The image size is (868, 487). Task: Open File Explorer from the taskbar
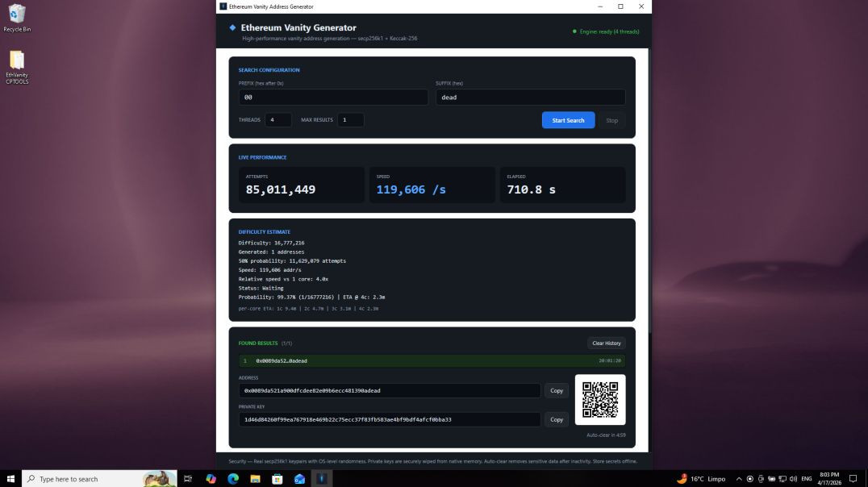click(254, 478)
